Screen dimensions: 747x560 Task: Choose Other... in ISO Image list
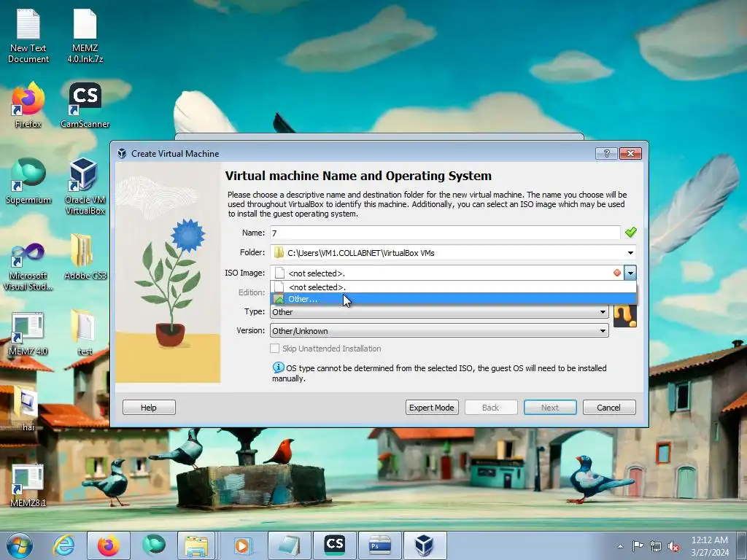[453, 299]
